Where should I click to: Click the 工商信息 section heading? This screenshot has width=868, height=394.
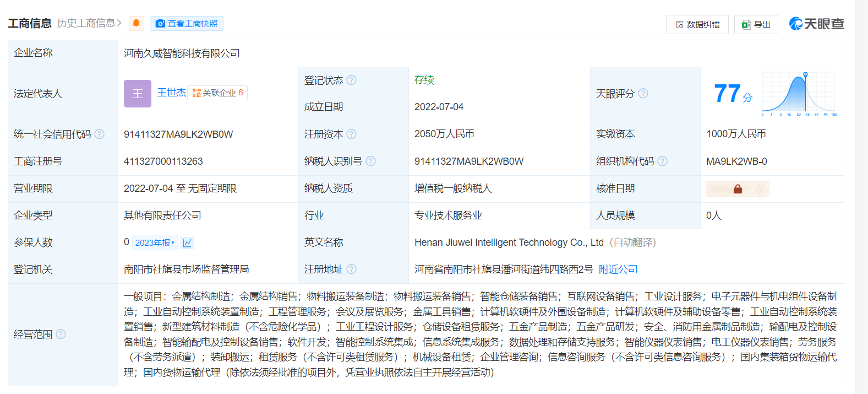(x=30, y=23)
